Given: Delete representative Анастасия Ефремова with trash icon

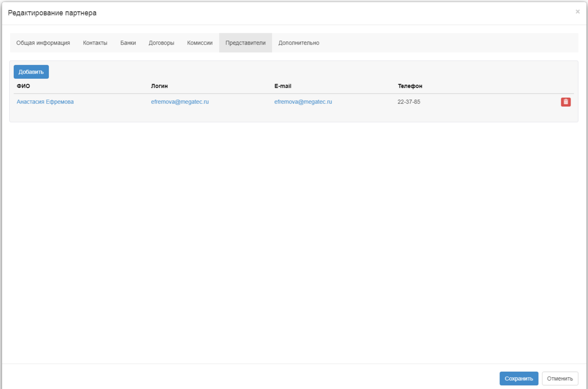Looking at the screenshot, I should pyautogui.click(x=565, y=102).
